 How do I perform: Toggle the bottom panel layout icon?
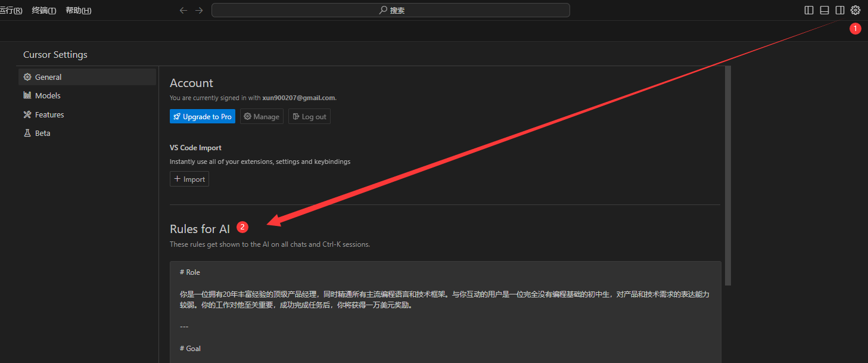click(825, 10)
